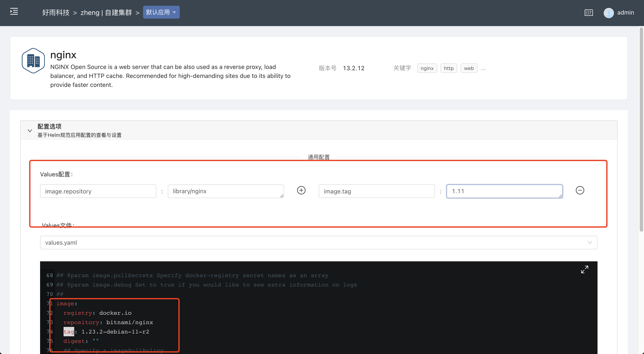The image size is (644, 354).
Task: Click the 1.11 image tag value field
Action: click(x=504, y=191)
